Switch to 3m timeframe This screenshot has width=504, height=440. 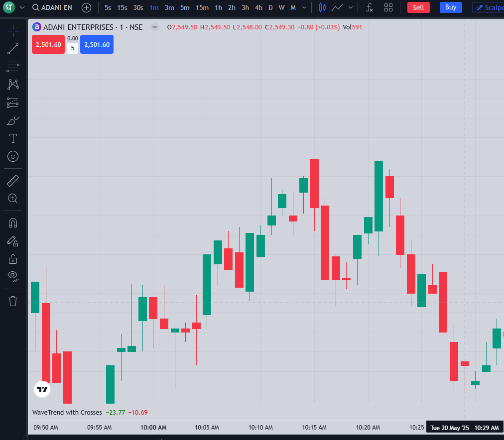[169, 7]
